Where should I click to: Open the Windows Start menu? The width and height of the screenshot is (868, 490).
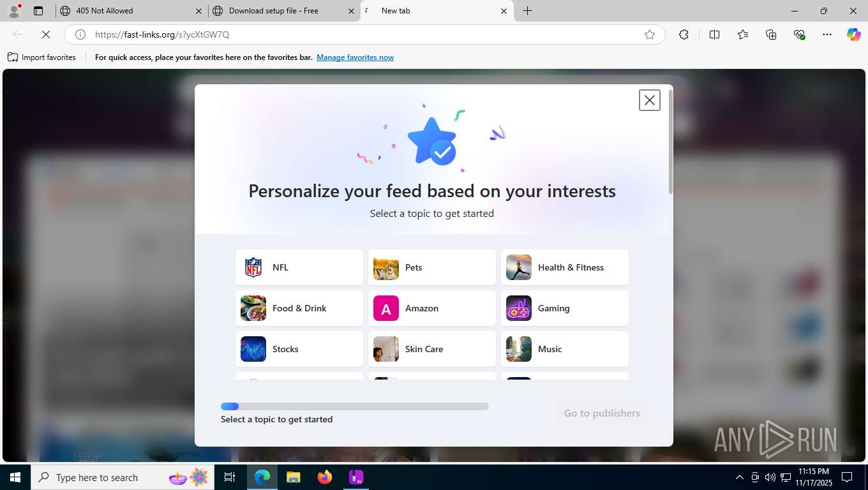pyautogui.click(x=15, y=477)
